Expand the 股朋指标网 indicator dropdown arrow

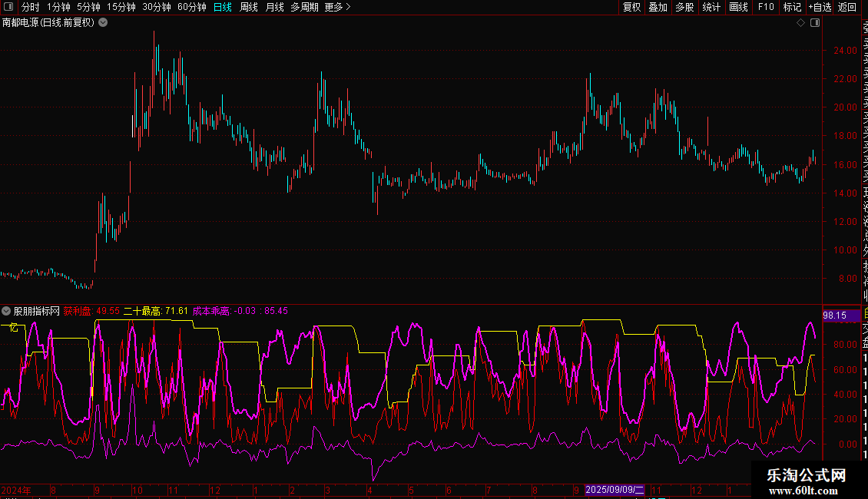click(x=7, y=311)
